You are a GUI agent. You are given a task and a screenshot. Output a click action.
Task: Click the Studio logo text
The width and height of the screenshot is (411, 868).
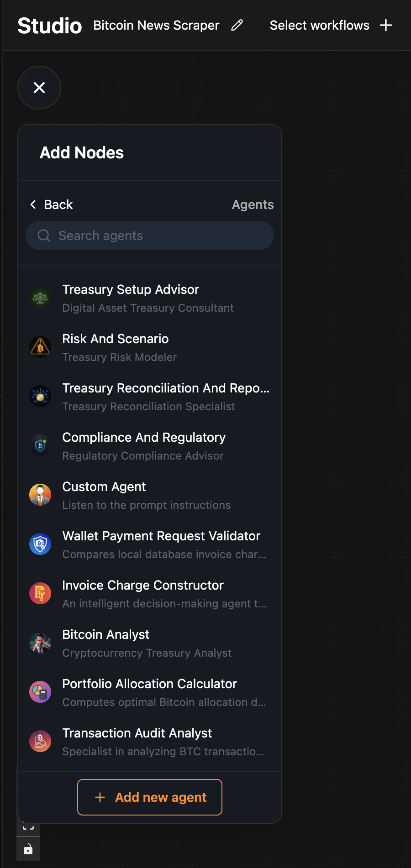coord(50,26)
